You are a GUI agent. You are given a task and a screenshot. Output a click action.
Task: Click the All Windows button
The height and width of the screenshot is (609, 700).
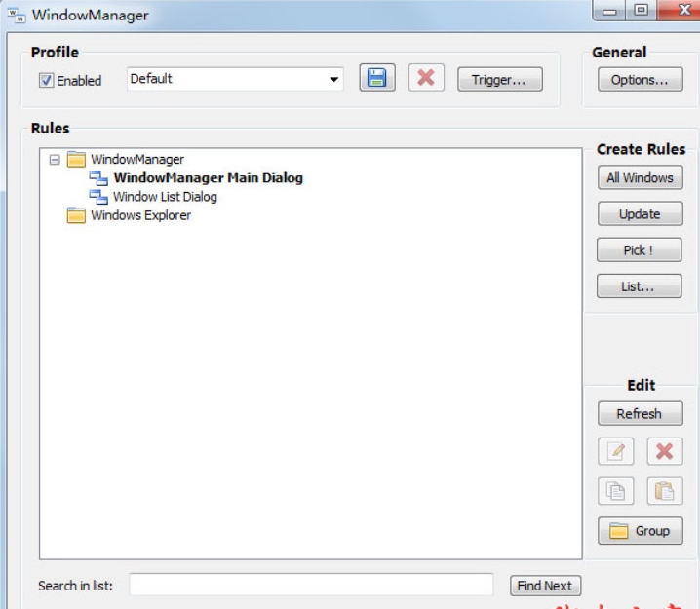641,177
